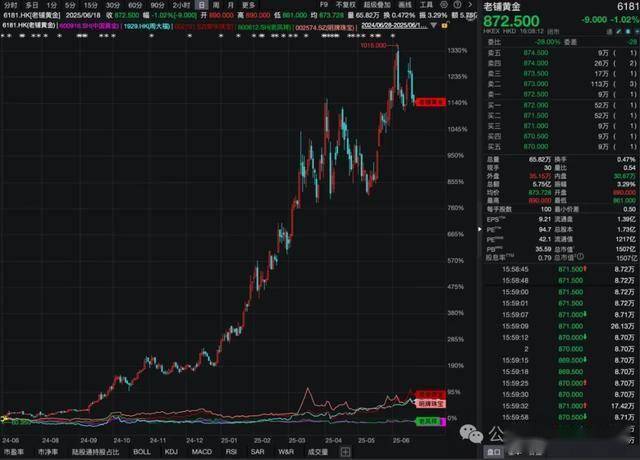Open chart settings gear icon

[444, 5]
